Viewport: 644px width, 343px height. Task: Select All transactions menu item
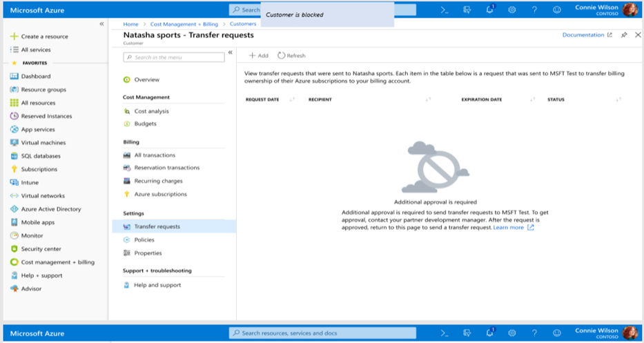150,155
